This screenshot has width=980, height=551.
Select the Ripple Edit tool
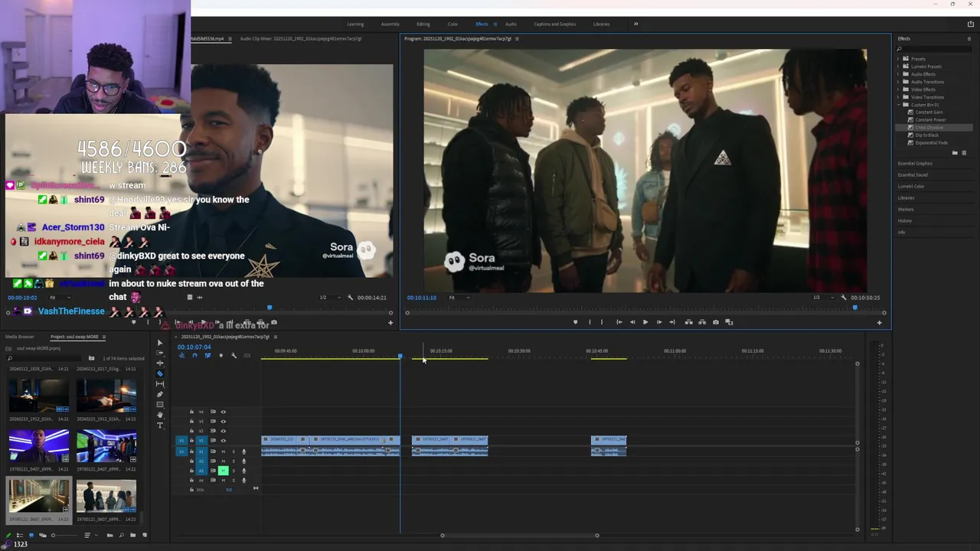tap(160, 364)
